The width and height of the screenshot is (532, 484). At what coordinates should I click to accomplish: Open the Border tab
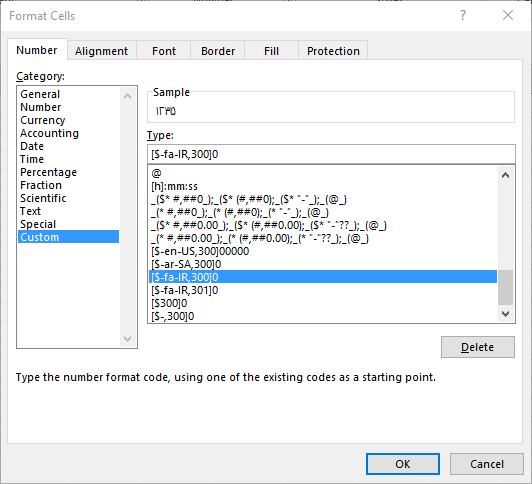(x=218, y=51)
